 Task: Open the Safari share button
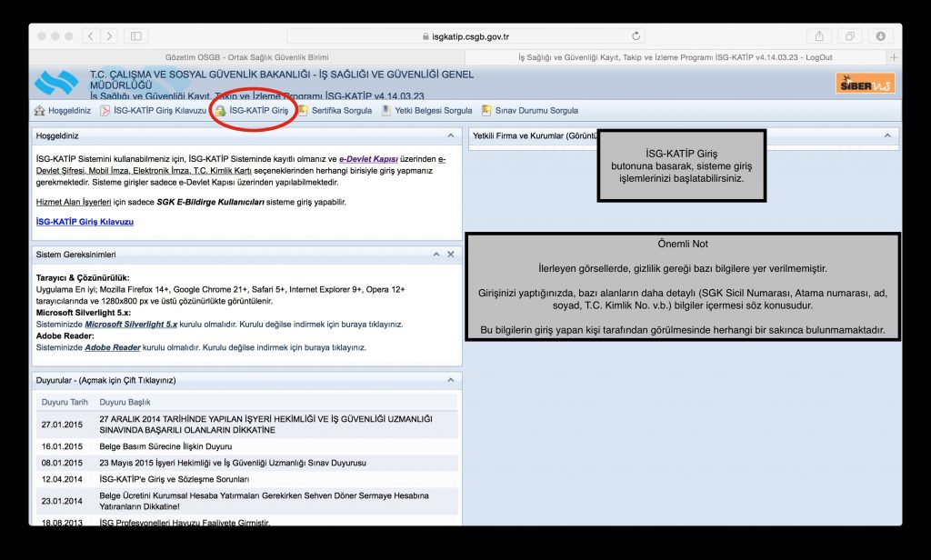[x=819, y=36]
